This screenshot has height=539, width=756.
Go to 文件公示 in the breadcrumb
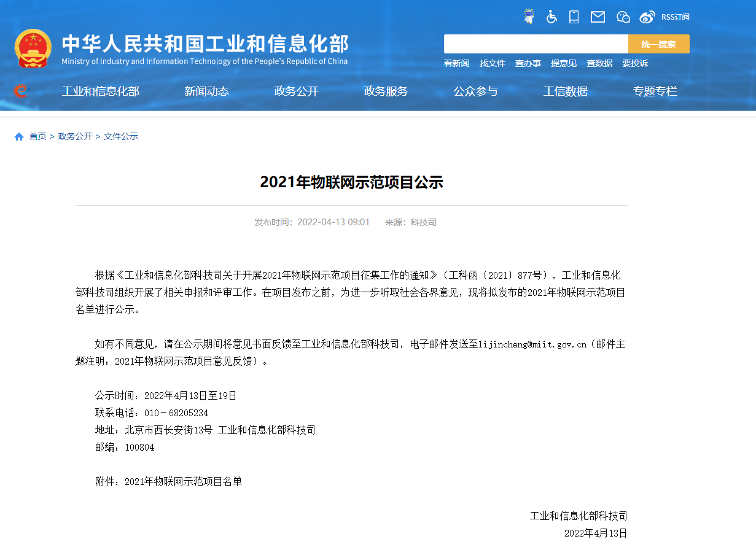click(121, 136)
